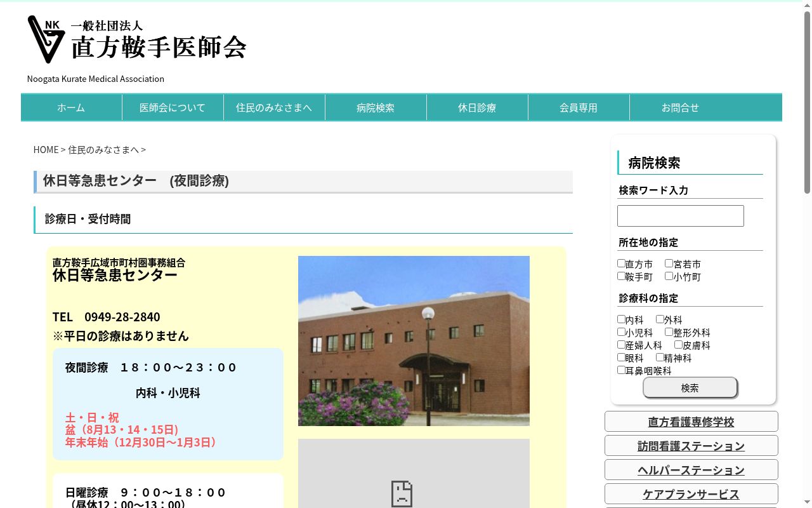
Task: Check the 皮膚科 department checkbox
Action: point(678,344)
